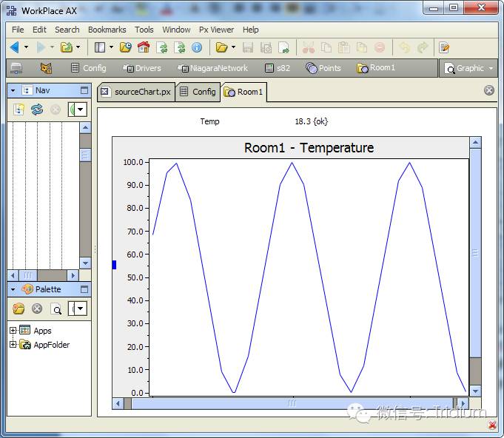The width and height of the screenshot is (504, 438).
Task: Click the station host icon in locator bar
Action: click(16, 68)
